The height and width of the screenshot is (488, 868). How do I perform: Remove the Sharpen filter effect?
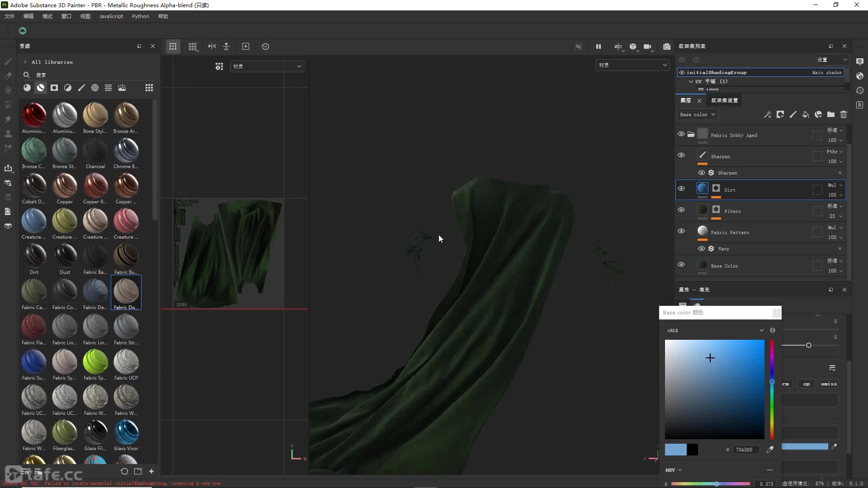[x=840, y=173]
